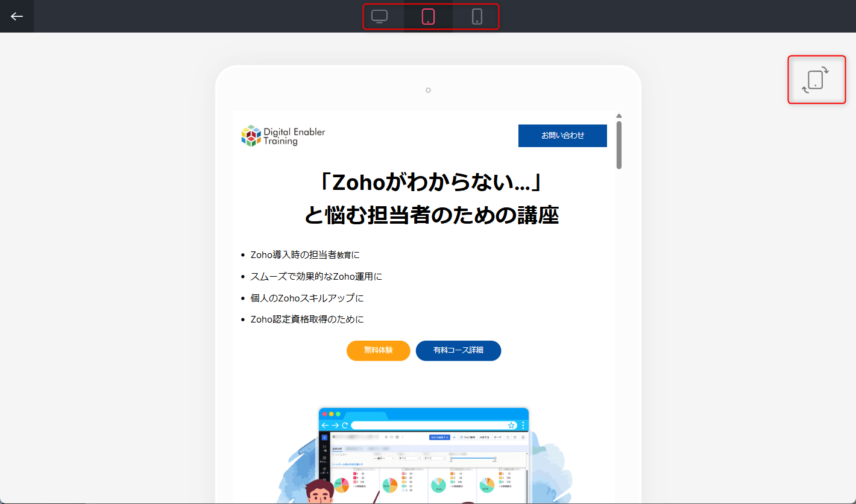The height and width of the screenshot is (504, 856).
Task: Click the preview's vertical scrollbar thumb
Action: pyautogui.click(x=618, y=145)
